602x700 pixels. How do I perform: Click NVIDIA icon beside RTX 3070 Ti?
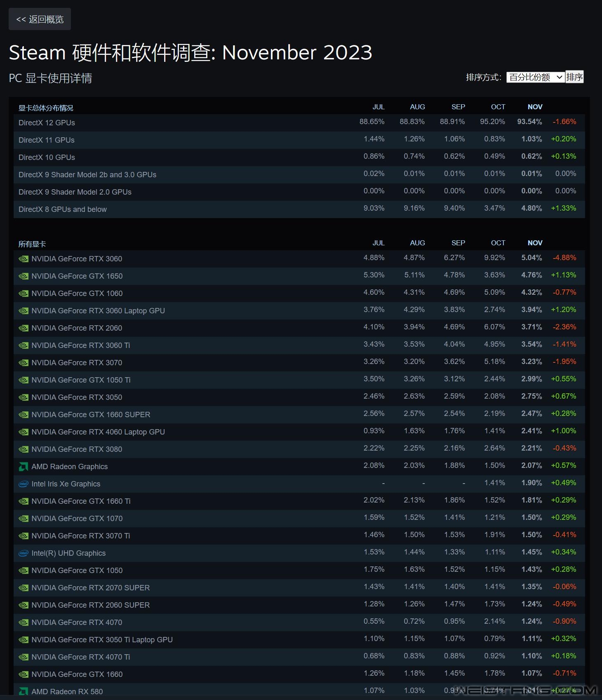point(24,536)
